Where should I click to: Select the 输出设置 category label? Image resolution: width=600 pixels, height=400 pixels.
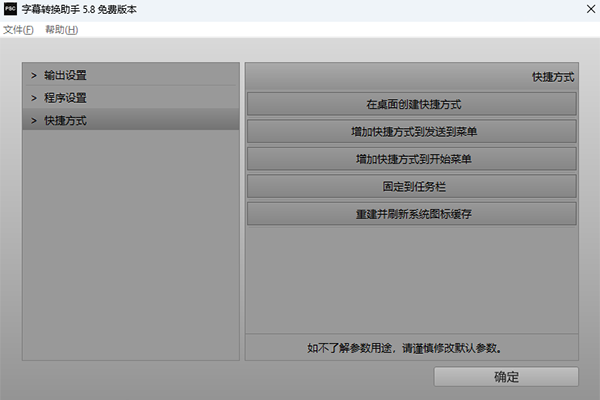point(65,75)
